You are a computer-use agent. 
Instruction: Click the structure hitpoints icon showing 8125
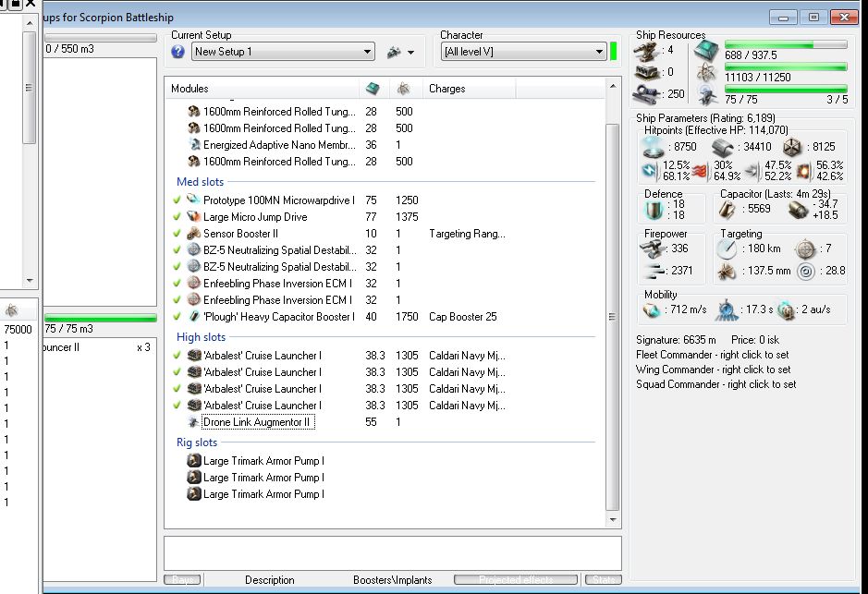click(x=792, y=147)
